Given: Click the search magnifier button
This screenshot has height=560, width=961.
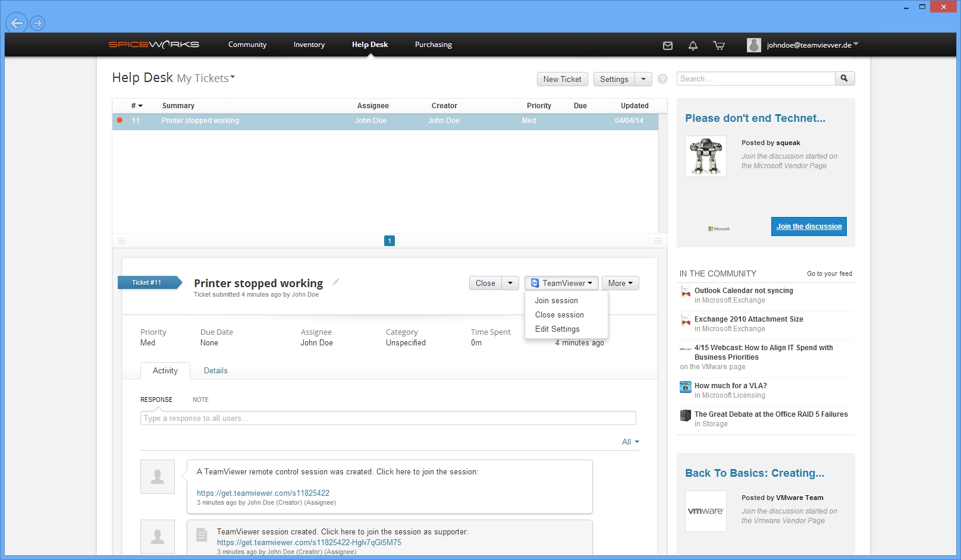Looking at the screenshot, I should point(844,78).
